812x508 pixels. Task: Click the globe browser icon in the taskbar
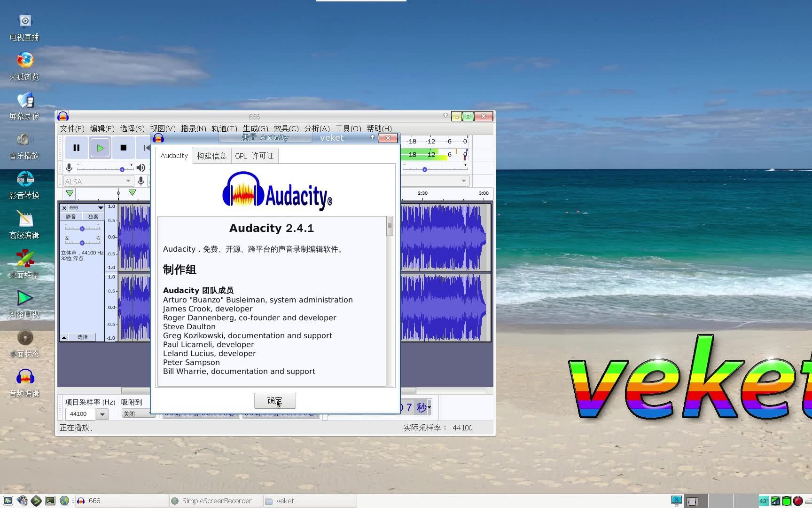(x=64, y=501)
